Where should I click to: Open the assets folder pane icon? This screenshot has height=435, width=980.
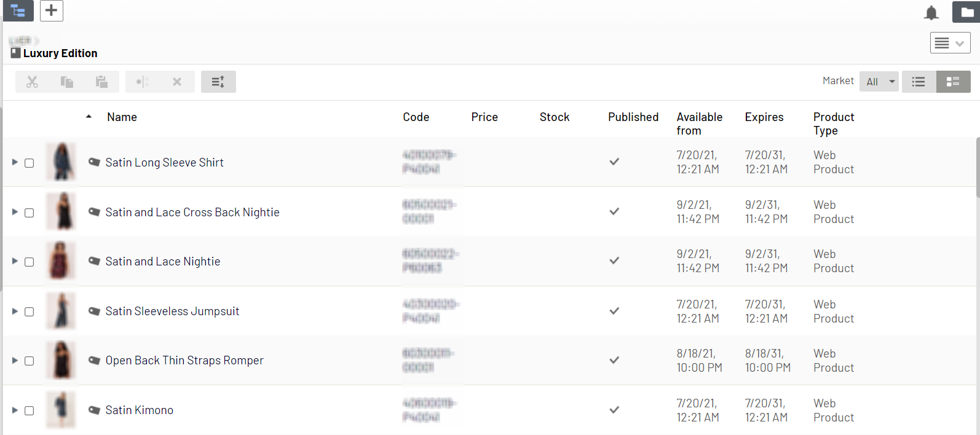(x=966, y=12)
